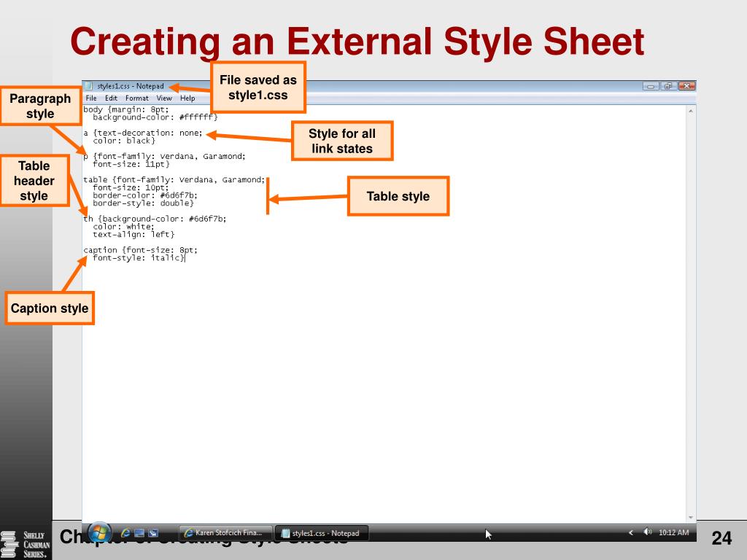747x560 pixels.
Task: Click the 'font-style: italic}' line
Action: pyautogui.click(x=139, y=258)
